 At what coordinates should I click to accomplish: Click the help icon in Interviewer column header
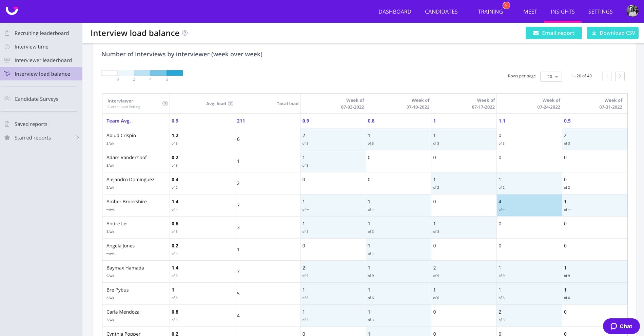click(x=165, y=104)
